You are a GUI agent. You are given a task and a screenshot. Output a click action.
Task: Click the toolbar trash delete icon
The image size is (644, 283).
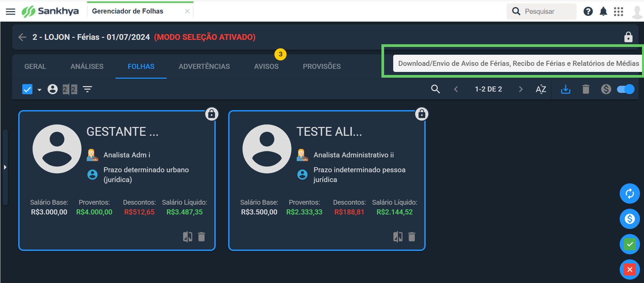coord(586,89)
